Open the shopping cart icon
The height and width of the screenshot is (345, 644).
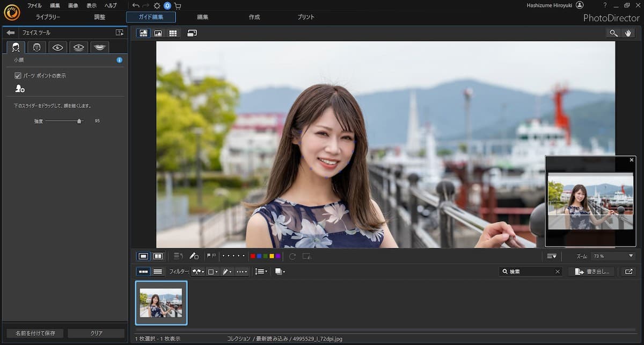coord(178,5)
